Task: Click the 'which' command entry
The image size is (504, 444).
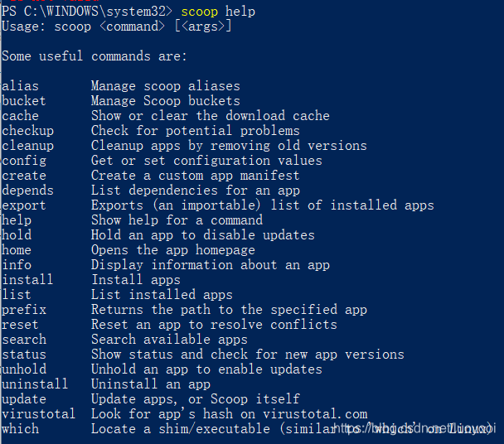Action: (x=20, y=429)
